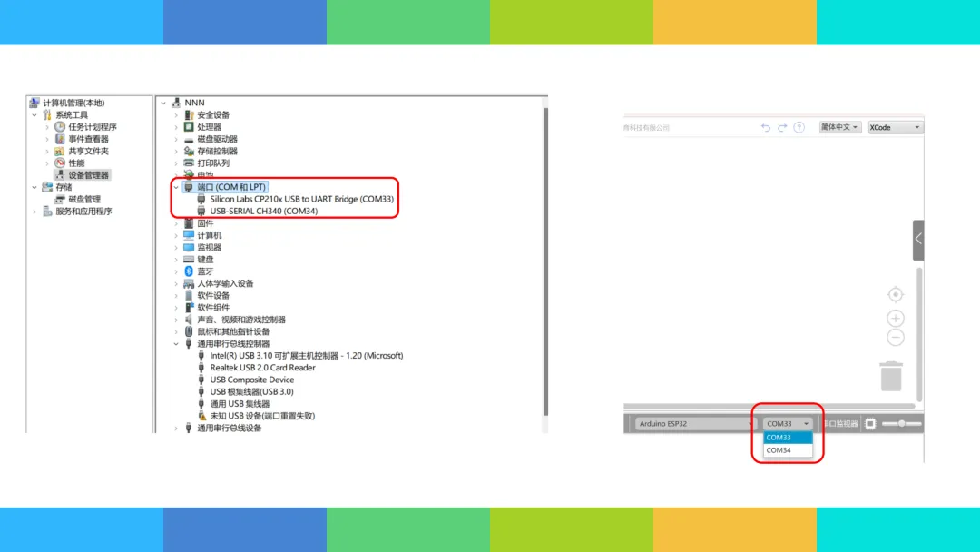Center the workspace with the crosshair icon
980x552 pixels.
(x=895, y=294)
